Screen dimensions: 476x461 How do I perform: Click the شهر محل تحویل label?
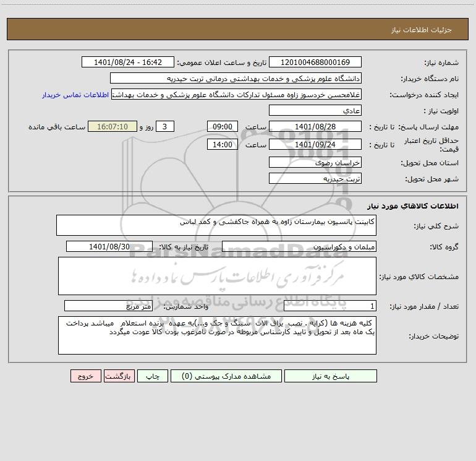tap(431, 179)
